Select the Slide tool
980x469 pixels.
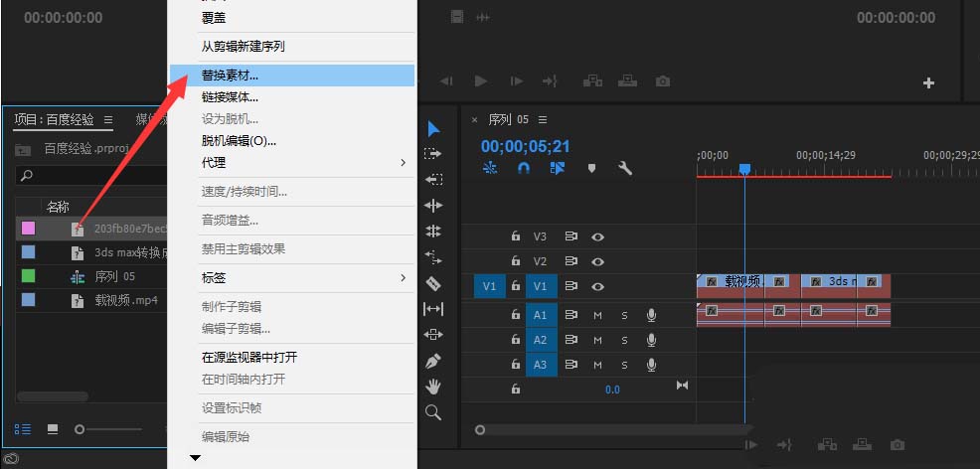[433, 335]
